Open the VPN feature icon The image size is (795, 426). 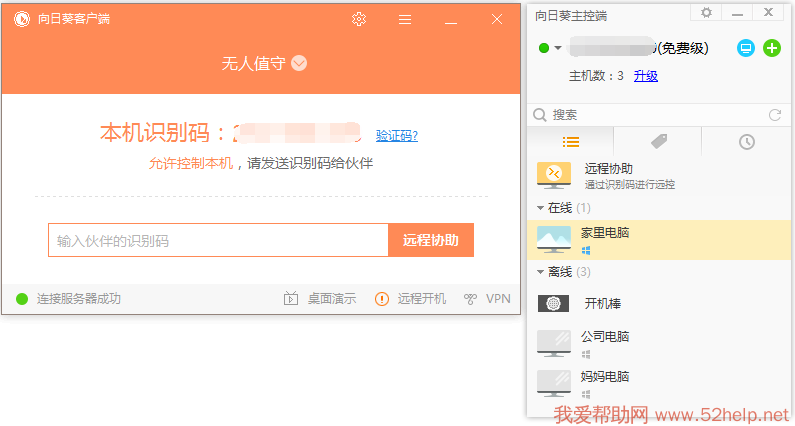point(470,298)
